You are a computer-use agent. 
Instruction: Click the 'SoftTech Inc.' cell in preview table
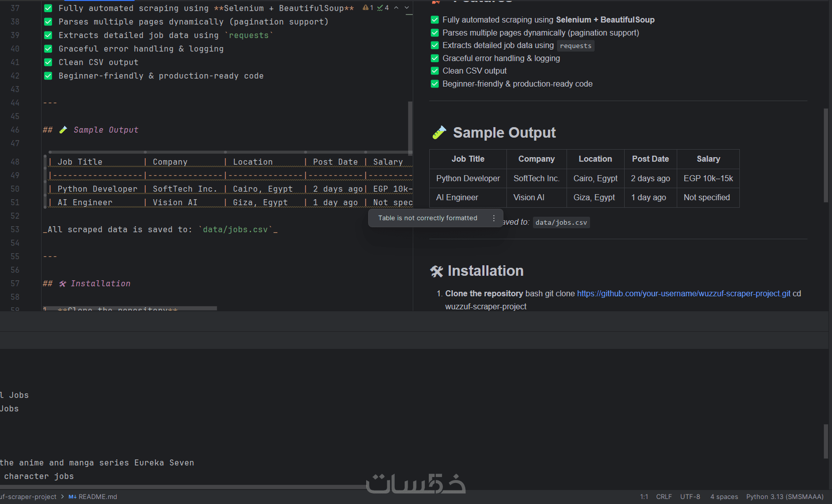[536, 179]
